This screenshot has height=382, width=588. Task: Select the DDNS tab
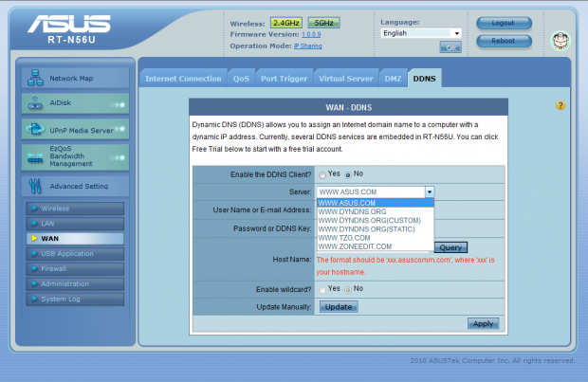tap(425, 79)
